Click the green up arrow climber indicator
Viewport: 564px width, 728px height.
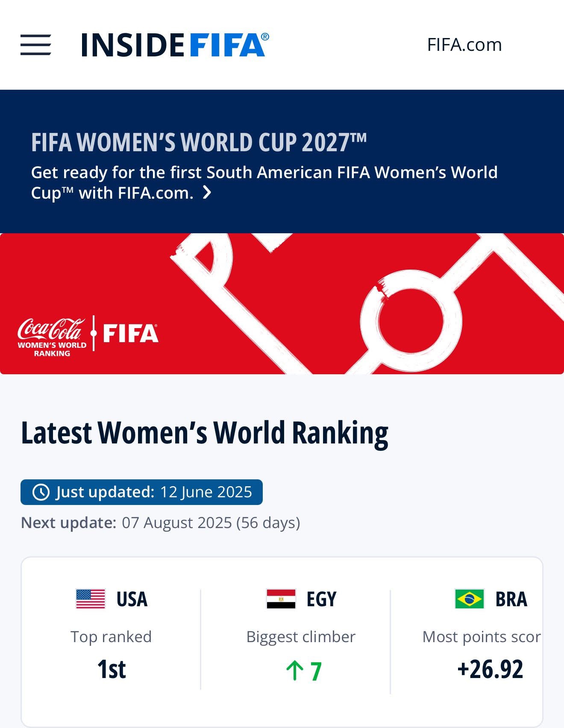coord(294,670)
